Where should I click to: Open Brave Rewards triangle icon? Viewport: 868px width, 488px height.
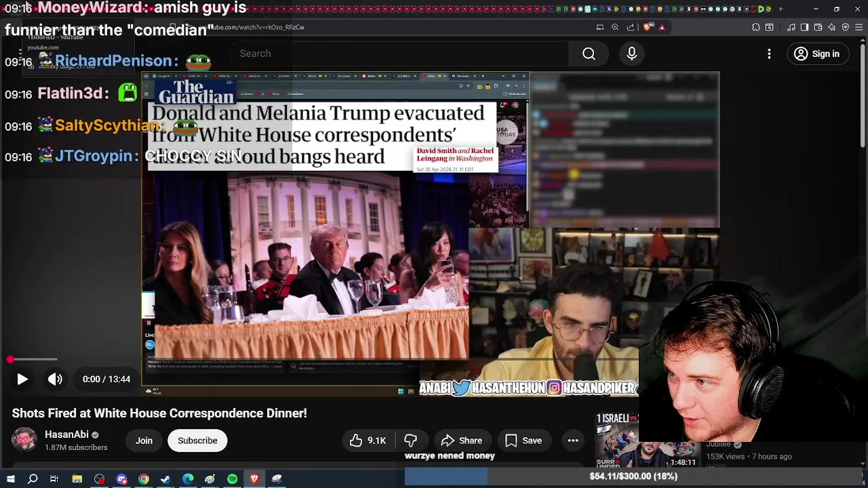point(662,27)
